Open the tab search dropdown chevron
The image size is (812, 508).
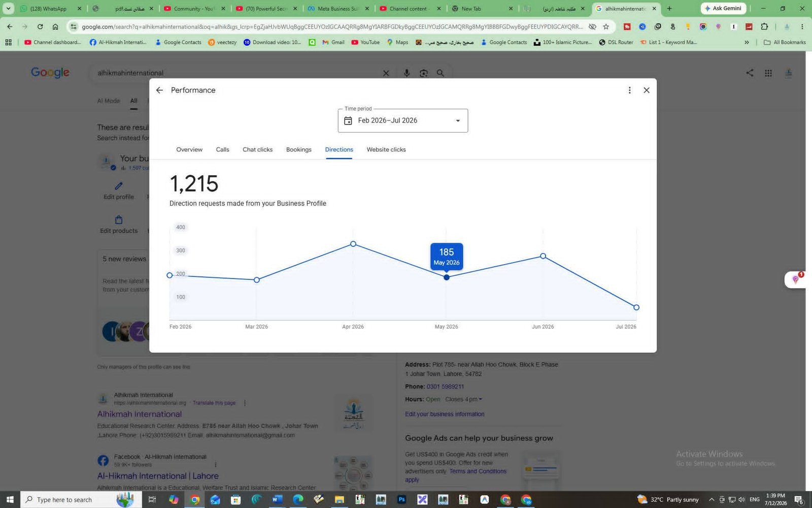click(8, 9)
